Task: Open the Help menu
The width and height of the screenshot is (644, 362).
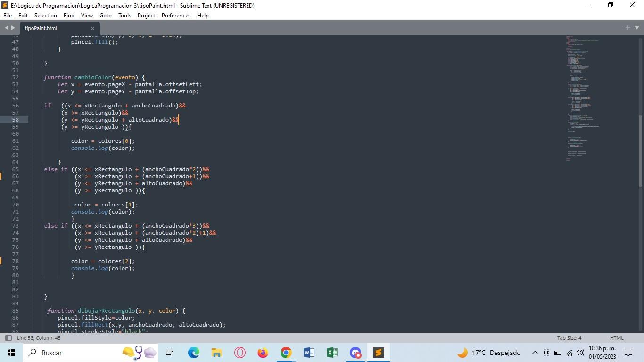Action: click(x=203, y=16)
